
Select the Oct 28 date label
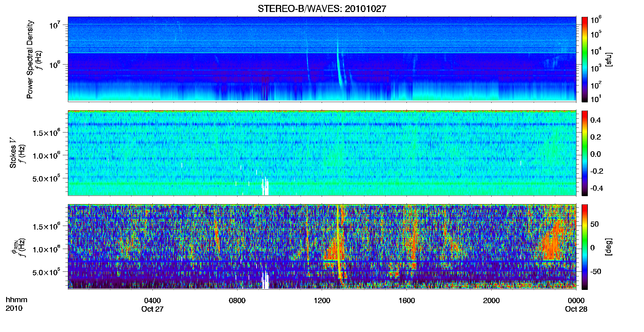click(x=576, y=309)
